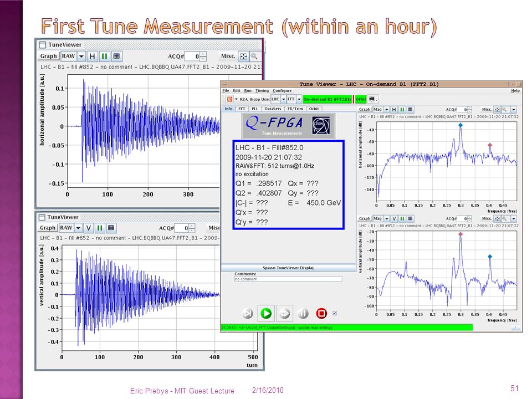Image resolution: width=532 pixels, height=399 pixels.
Task: Click the gray pause playback button
Action: coord(303,313)
